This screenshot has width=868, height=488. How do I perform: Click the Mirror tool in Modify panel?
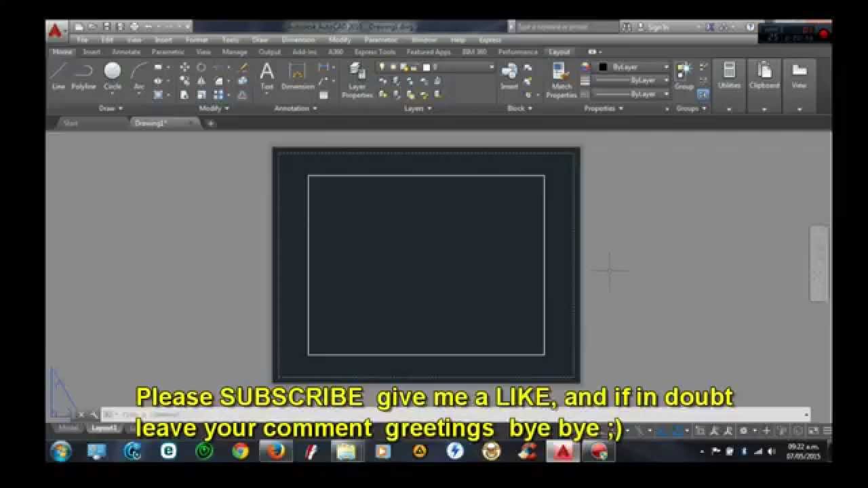click(201, 81)
